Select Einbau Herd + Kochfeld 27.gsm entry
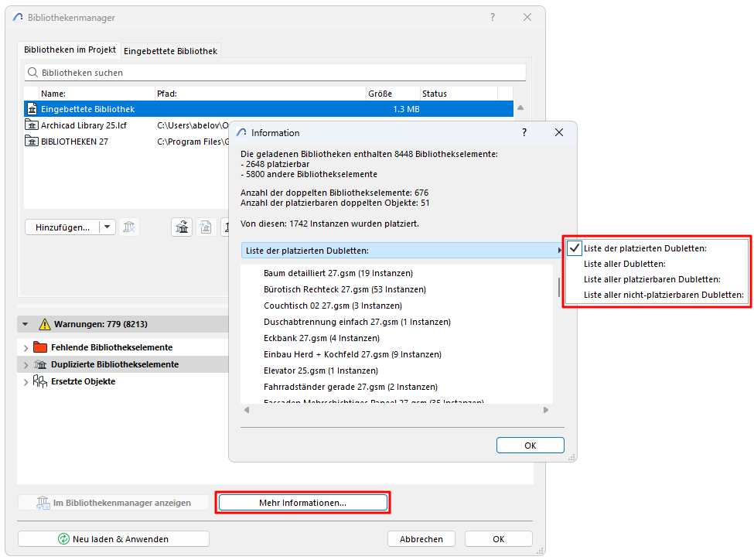 point(353,354)
